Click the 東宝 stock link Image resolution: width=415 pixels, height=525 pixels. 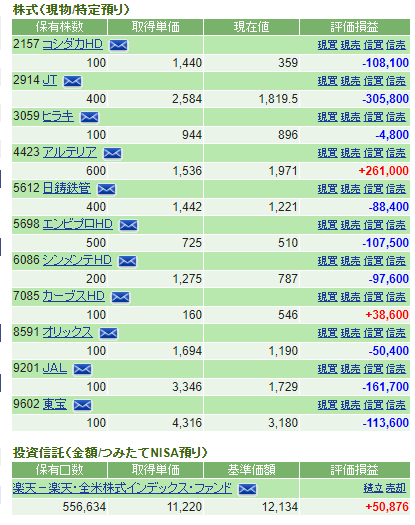pos(55,404)
